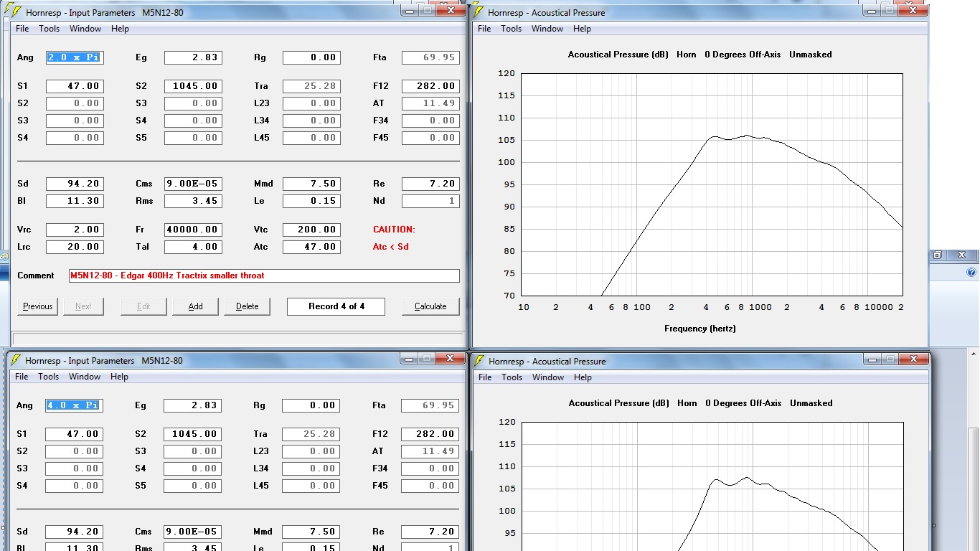Viewport: 980px width, 551px height.
Task: Click the disabled Edit button
Action: point(143,306)
